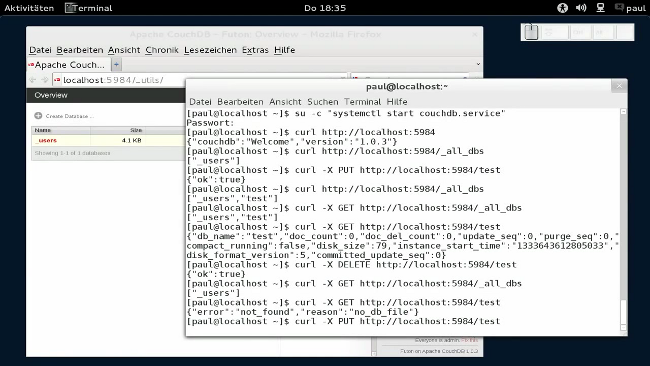Viewport: 650px width, 366px height.
Task: Open Firefox Ansicht menu
Action: click(124, 50)
